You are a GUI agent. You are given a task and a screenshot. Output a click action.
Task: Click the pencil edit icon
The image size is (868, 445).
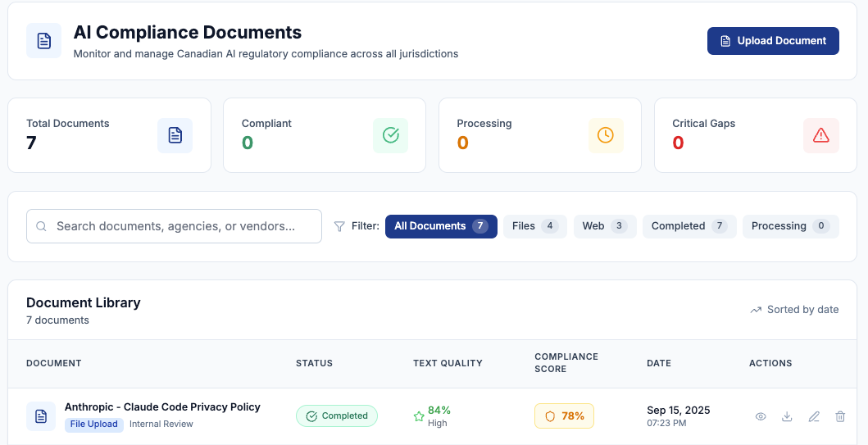(x=814, y=416)
